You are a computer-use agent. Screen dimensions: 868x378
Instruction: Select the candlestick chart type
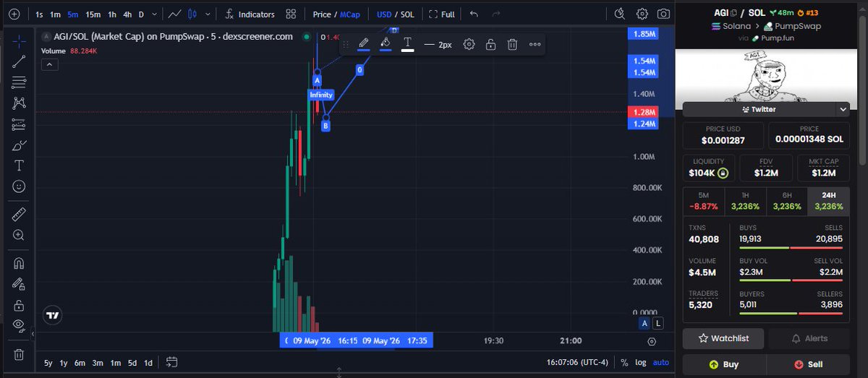192,14
